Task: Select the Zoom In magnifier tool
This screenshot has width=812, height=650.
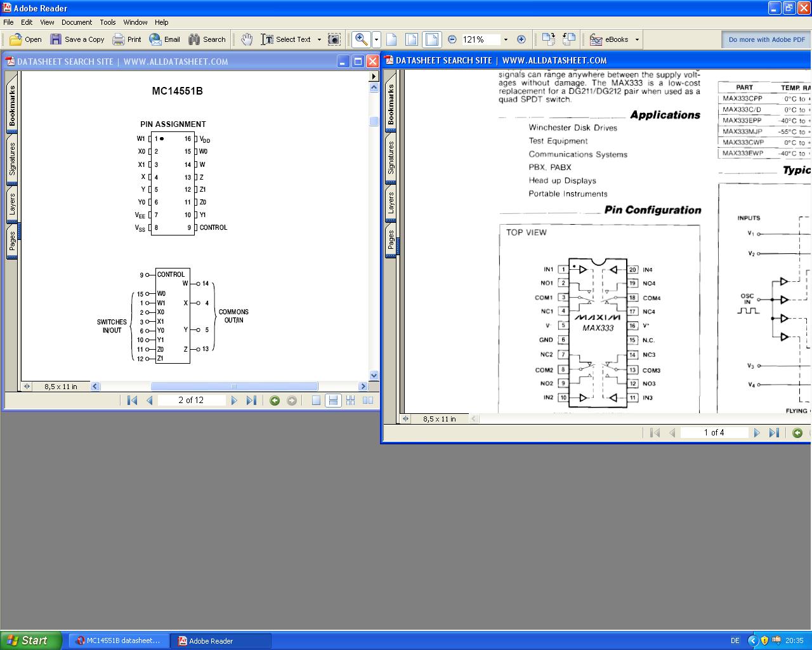Action: [361, 39]
